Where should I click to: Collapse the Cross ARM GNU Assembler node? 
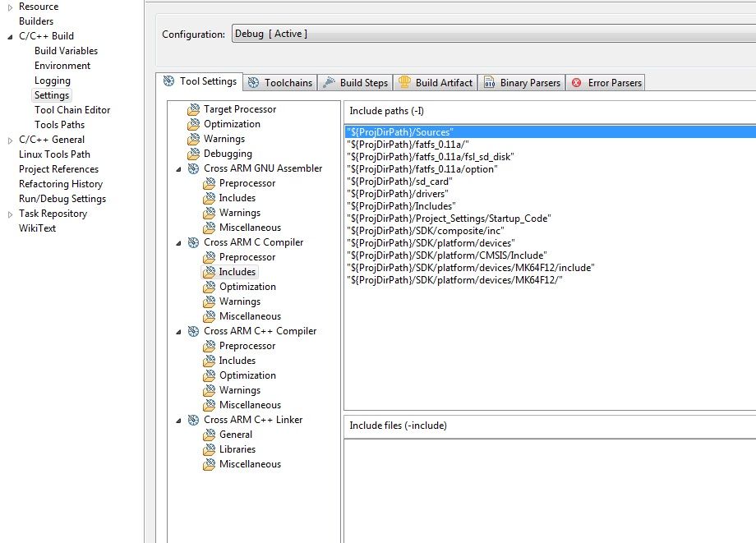click(178, 169)
